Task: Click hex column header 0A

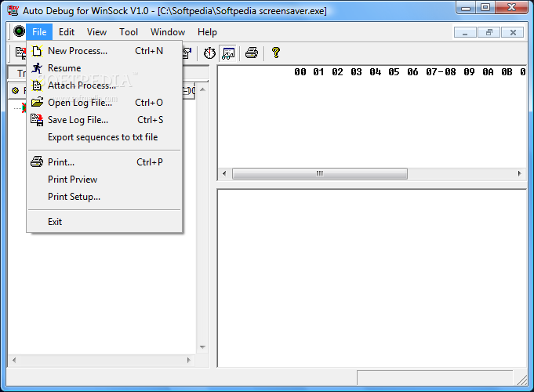Action: pyautogui.click(x=488, y=72)
